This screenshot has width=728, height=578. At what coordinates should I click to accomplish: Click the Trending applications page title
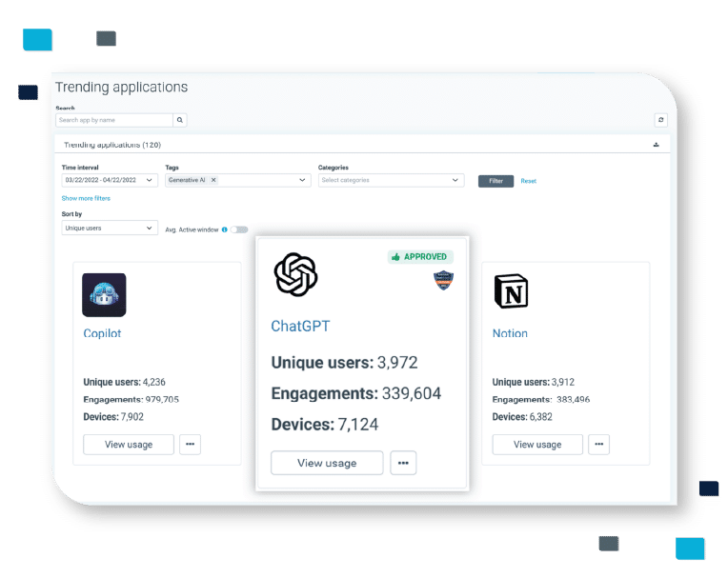(x=122, y=88)
